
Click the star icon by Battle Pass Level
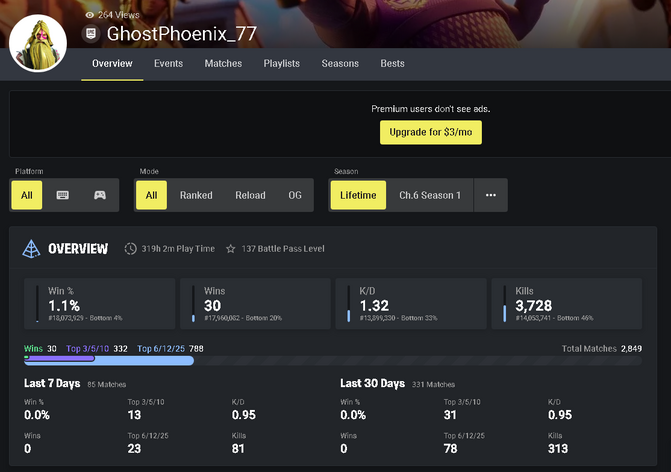point(231,249)
